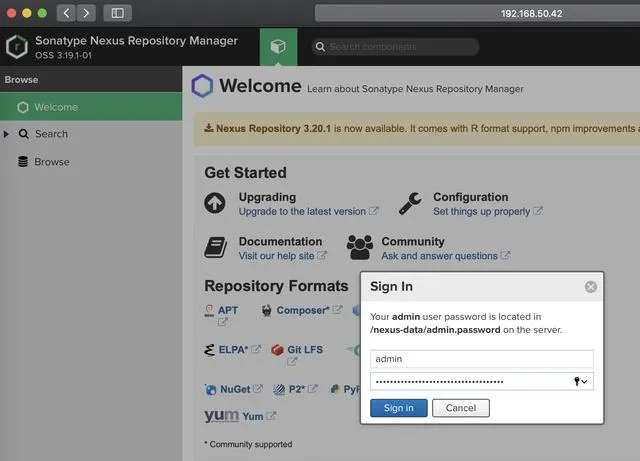Viewport: 640px width, 461px height.
Task: Click the '/nexus-data/admin.password' path text
Action: click(435, 330)
